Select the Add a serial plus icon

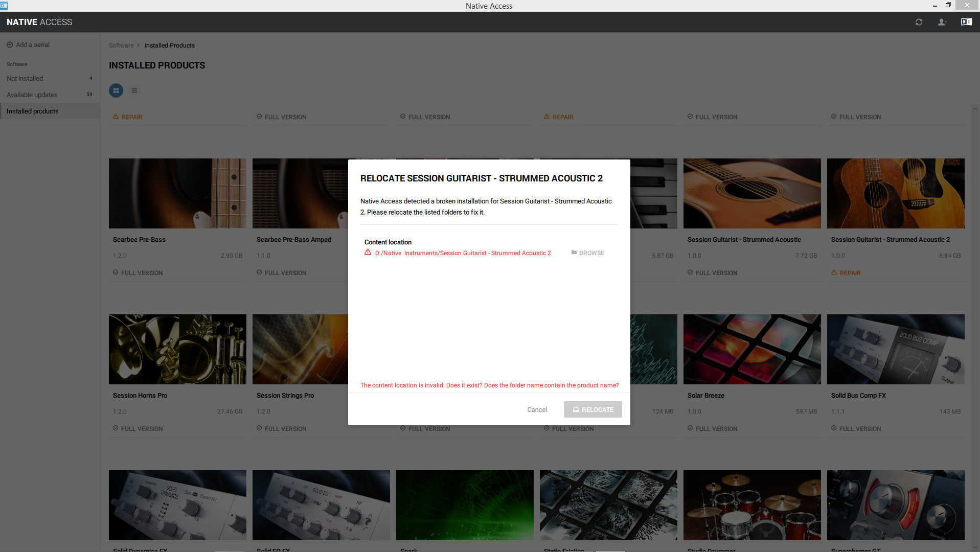pyautogui.click(x=9, y=44)
